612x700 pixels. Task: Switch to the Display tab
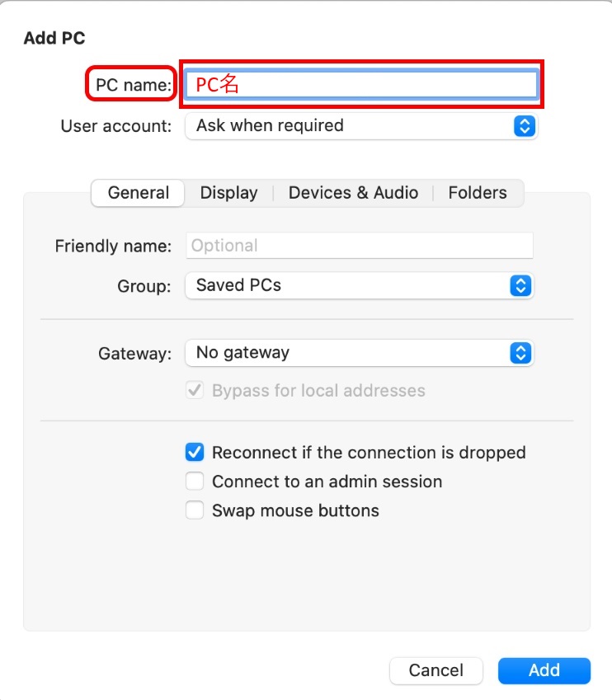pos(228,193)
